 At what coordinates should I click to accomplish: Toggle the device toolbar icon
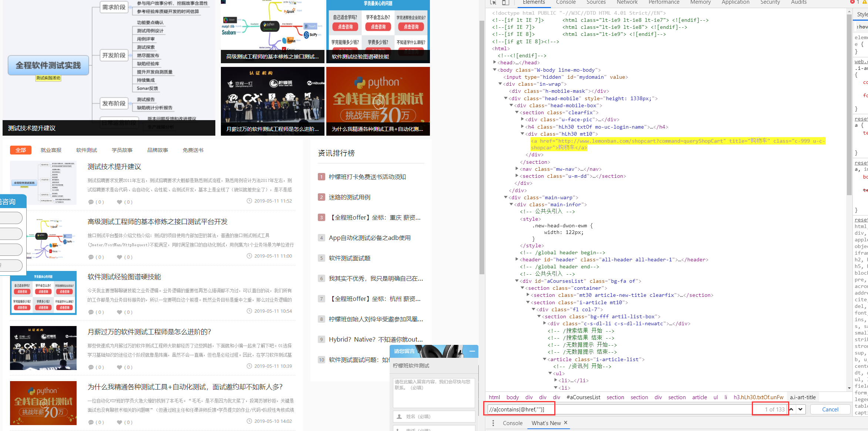click(505, 2)
